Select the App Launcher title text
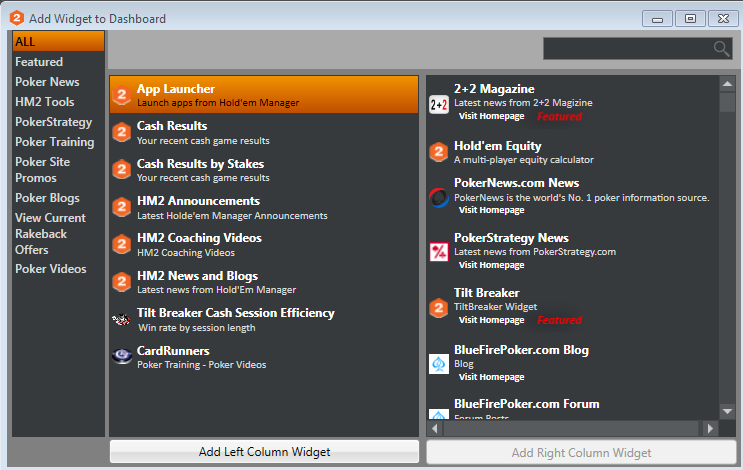This screenshot has width=743, height=470. click(x=176, y=89)
